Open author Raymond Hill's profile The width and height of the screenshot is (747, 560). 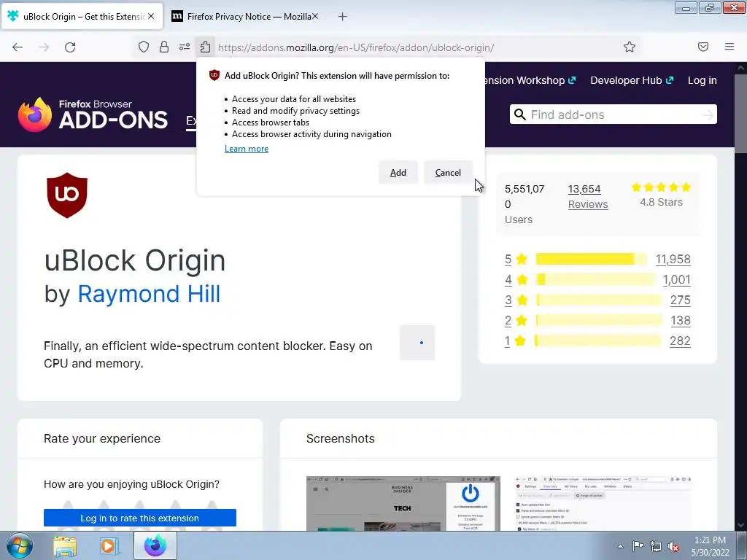tap(149, 294)
